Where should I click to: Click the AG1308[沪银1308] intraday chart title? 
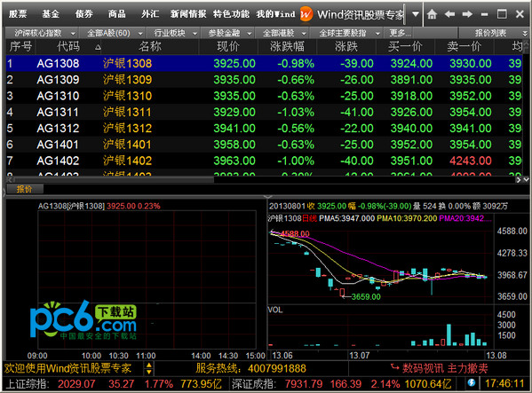click(x=71, y=206)
